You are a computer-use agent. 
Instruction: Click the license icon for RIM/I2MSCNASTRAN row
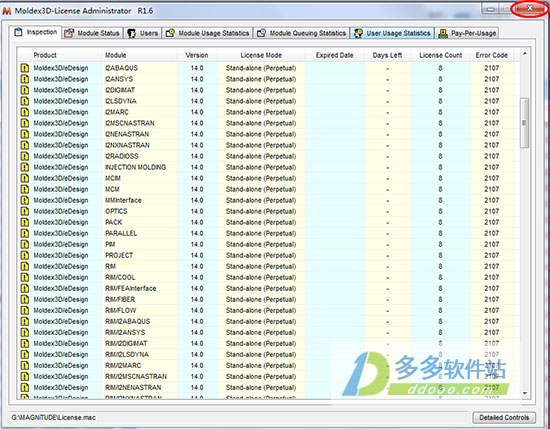coord(24,376)
